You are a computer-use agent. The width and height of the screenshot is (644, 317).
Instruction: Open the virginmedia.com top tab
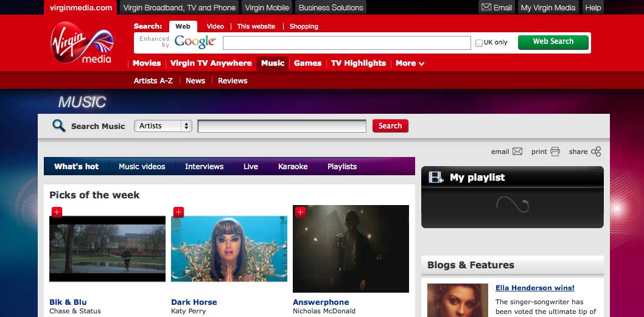click(x=81, y=7)
